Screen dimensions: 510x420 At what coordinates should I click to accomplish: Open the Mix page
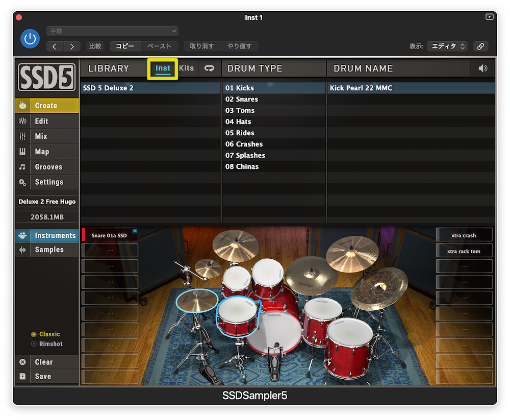pyautogui.click(x=46, y=136)
